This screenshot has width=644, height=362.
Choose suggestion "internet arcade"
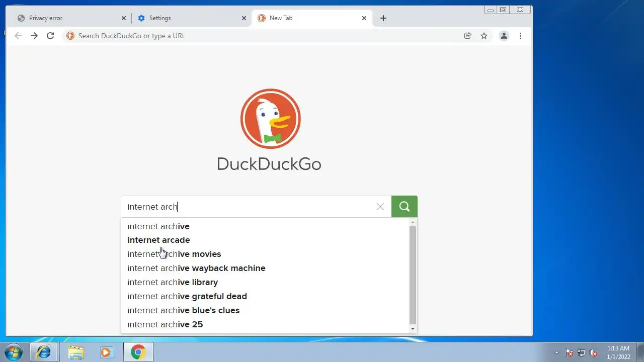pos(265,240)
